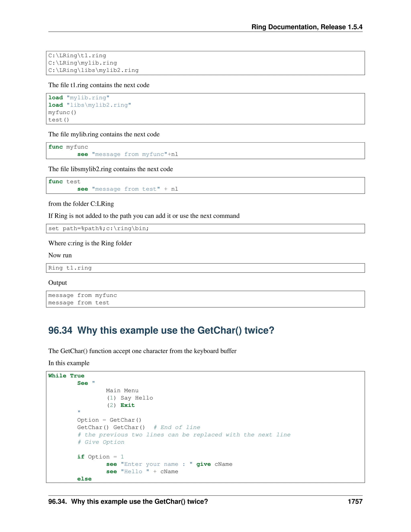
Task: Click the C:\LRing\t1.ring path line
Action: coord(77,56)
